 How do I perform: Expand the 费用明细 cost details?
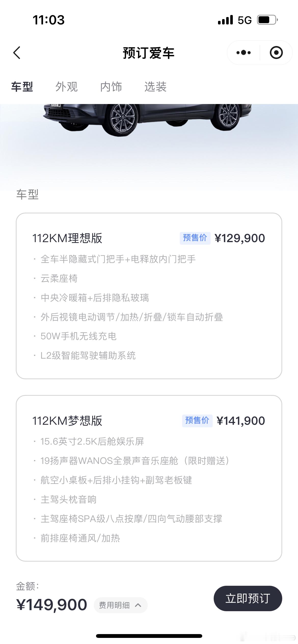(x=121, y=605)
